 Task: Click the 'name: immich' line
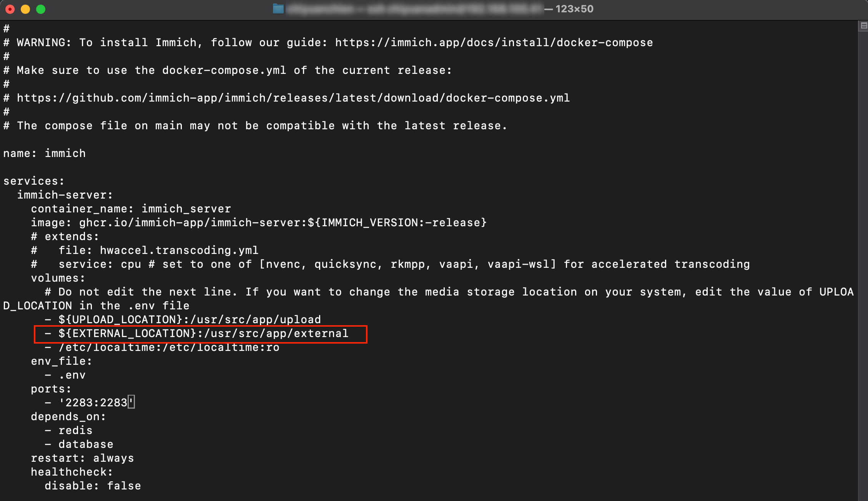pyautogui.click(x=45, y=153)
